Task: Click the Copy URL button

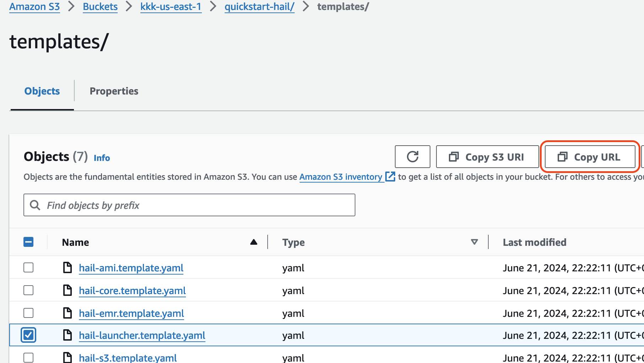Action: click(x=590, y=157)
